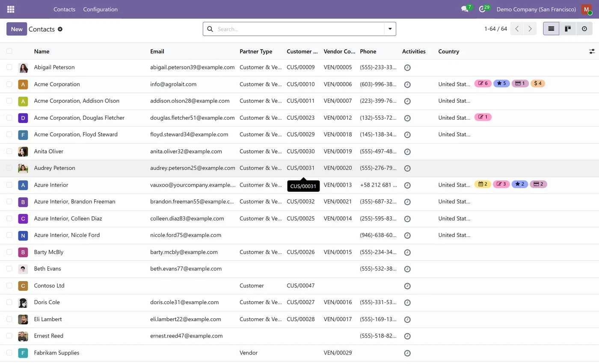This screenshot has width=599, height=364.
Task: Click email barty.mcbly@example.com
Action: tap(184, 252)
